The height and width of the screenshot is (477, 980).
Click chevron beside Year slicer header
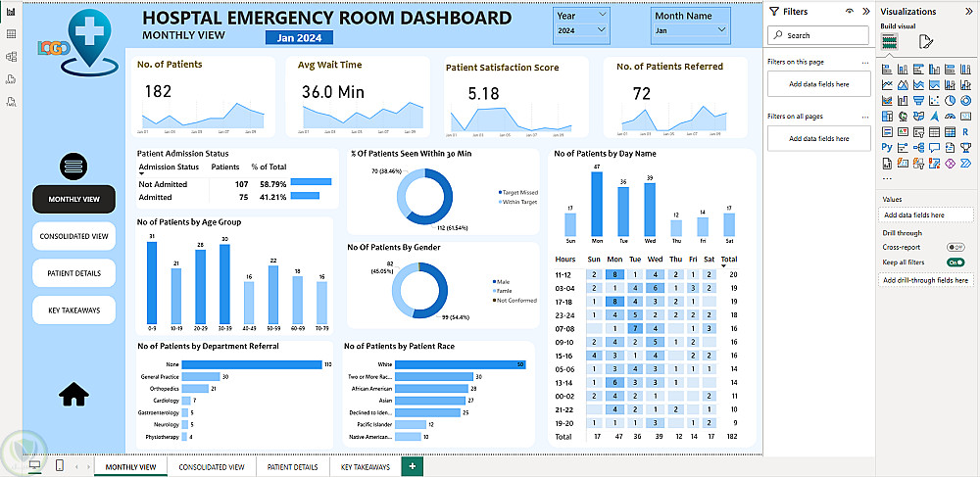click(603, 14)
